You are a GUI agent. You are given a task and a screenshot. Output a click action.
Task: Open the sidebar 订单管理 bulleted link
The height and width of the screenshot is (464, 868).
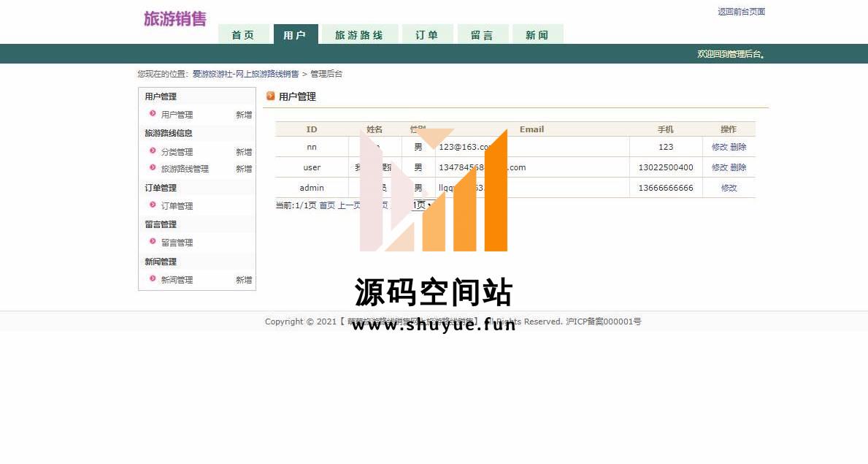(x=177, y=206)
